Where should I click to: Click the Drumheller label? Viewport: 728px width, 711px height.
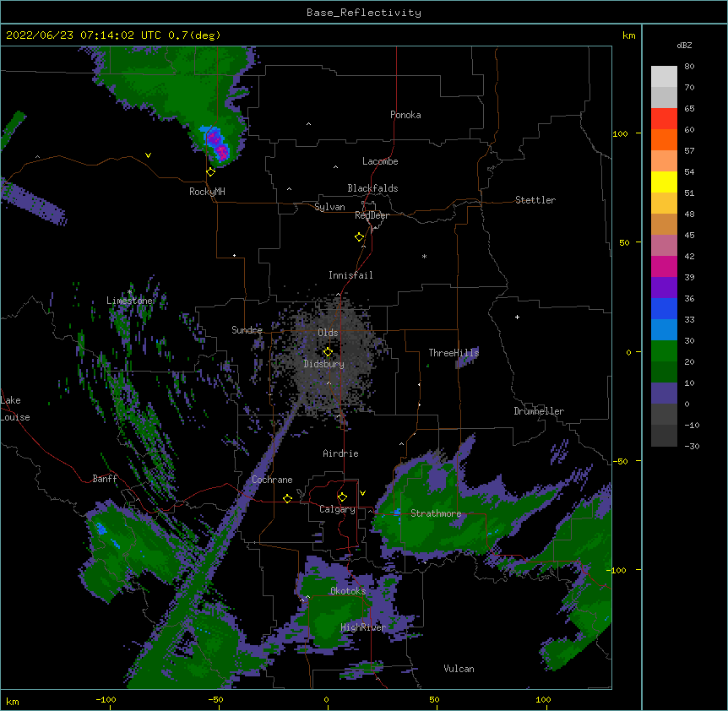539,411
